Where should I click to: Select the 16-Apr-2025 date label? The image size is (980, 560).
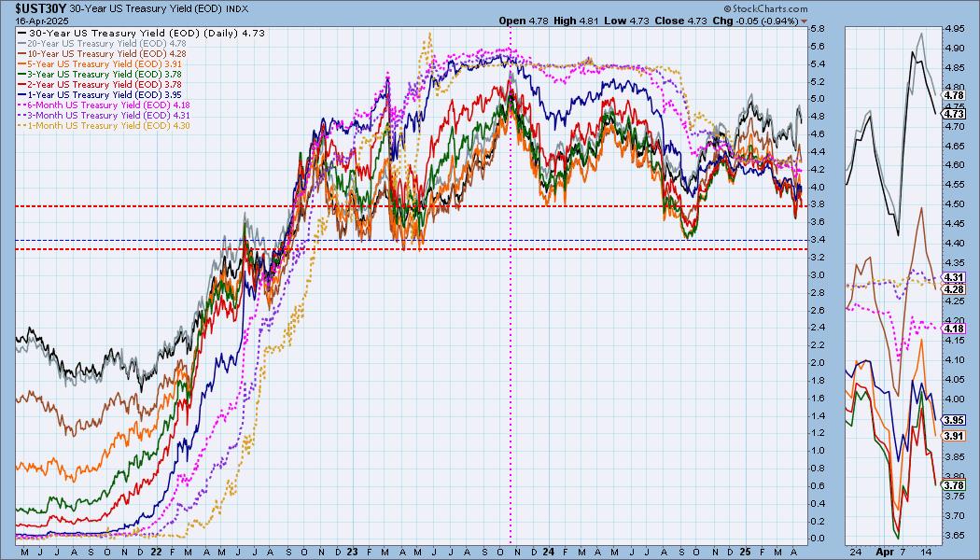[x=42, y=21]
